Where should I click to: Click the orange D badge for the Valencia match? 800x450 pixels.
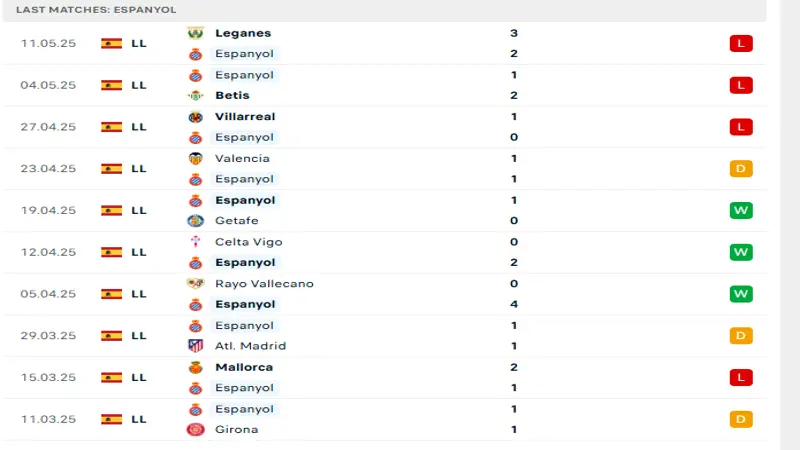point(740,169)
